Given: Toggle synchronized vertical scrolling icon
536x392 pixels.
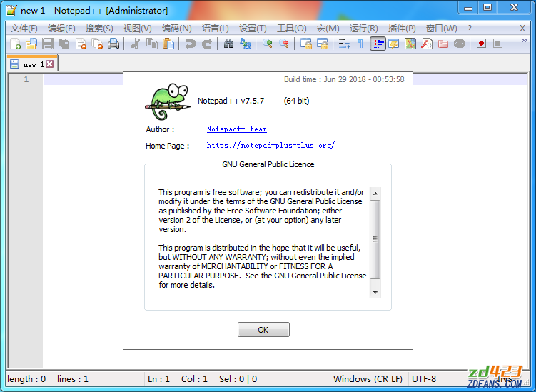Looking at the screenshot, I should click(x=306, y=44).
